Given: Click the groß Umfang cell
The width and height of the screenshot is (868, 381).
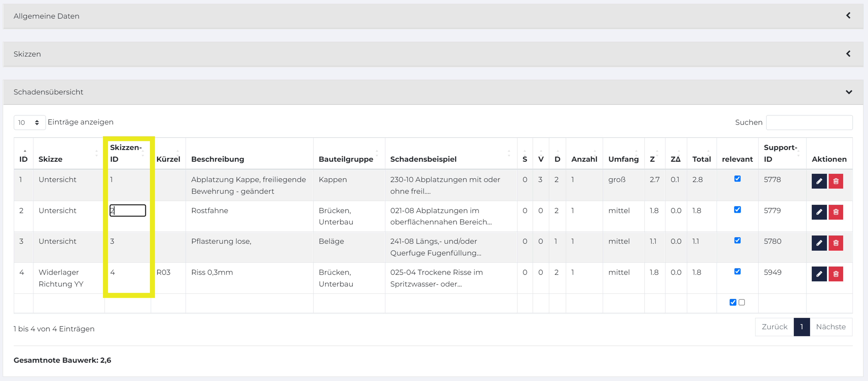Looking at the screenshot, I should coord(623,185).
